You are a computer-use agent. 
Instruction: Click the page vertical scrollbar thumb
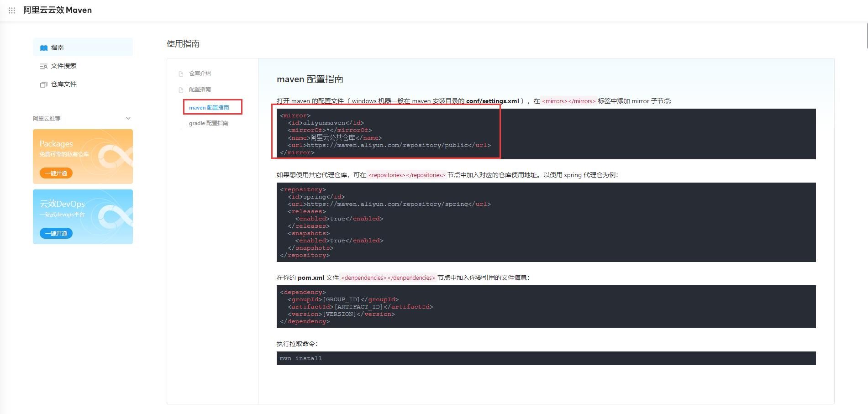[867, 35]
